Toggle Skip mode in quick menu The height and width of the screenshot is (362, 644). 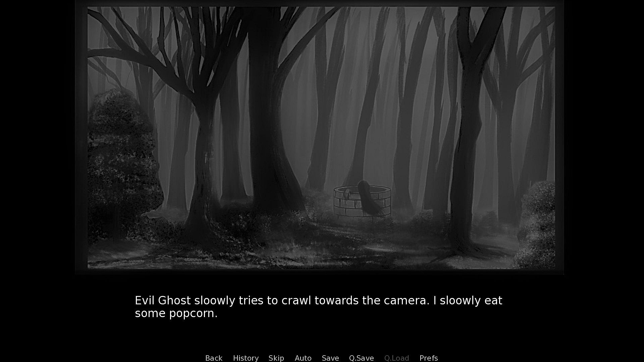point(276,358)
